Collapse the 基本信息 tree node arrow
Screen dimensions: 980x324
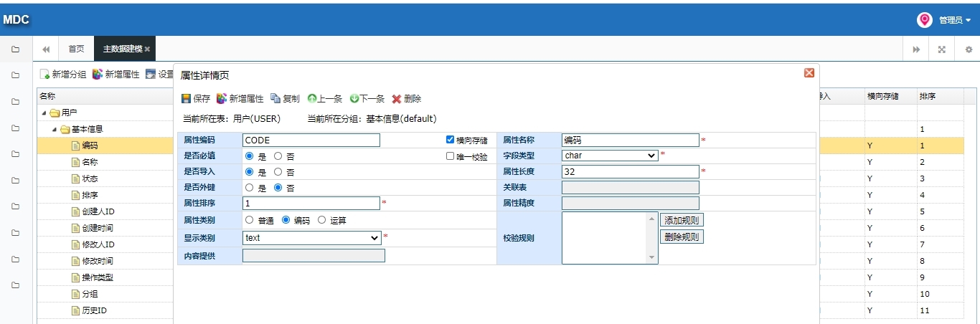pos(55,130)
